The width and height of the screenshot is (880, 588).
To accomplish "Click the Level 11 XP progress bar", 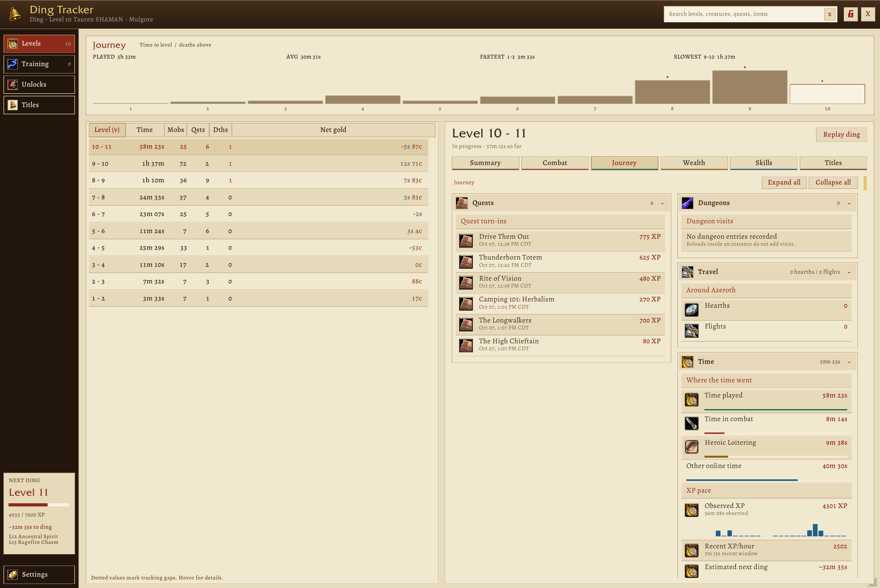I will (39, 505).
